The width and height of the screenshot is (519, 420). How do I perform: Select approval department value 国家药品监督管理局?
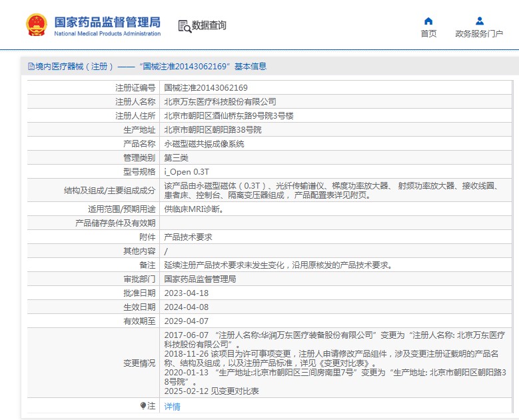point(200,279)
